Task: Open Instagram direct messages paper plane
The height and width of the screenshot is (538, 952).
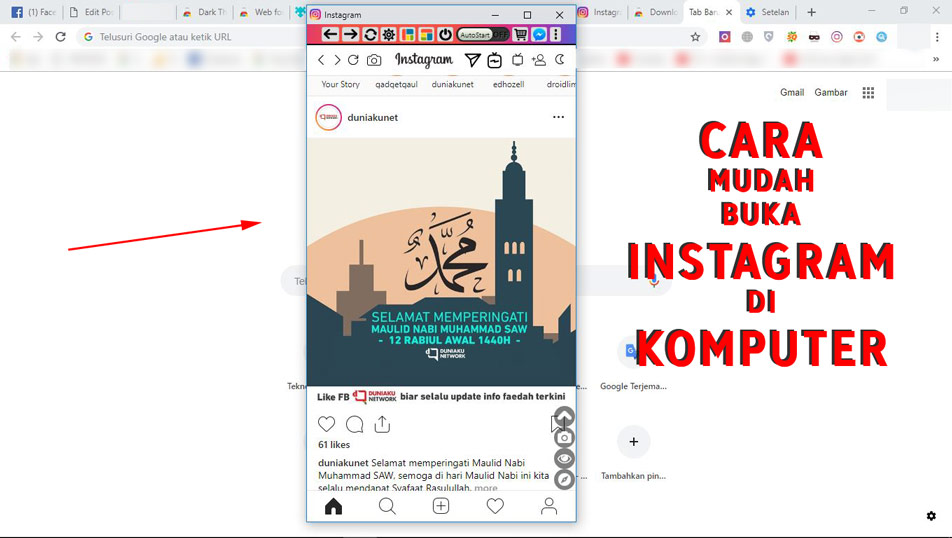Action: point(472,60)
